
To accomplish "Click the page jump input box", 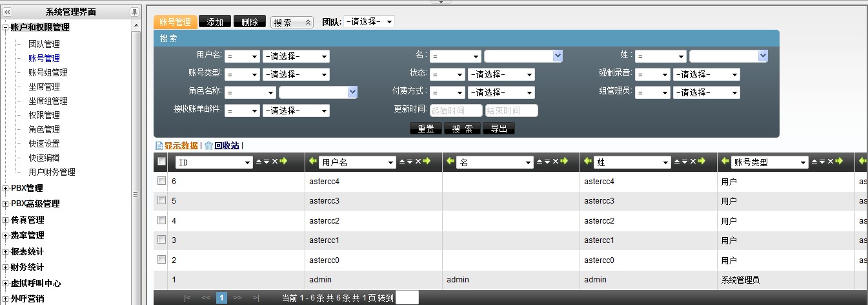I will coord(407,298).
